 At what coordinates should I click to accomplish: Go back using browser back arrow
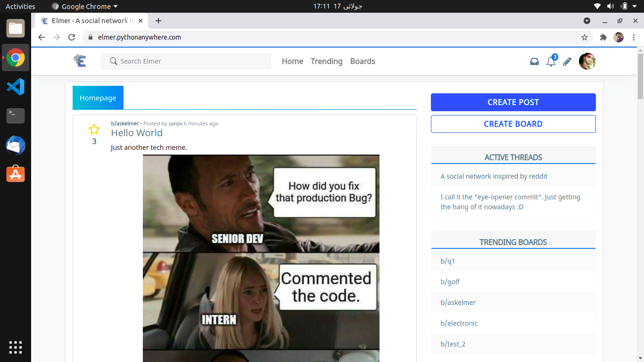(41, 37)
